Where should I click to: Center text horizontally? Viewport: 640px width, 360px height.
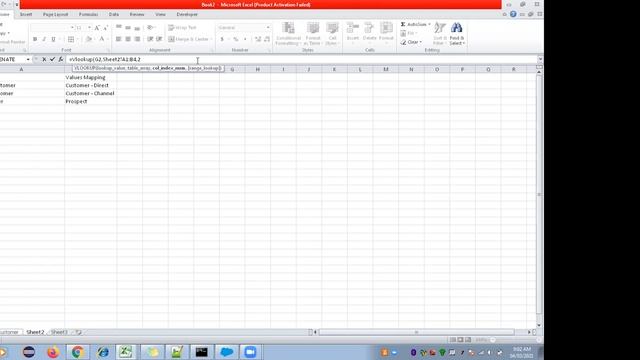128,39
